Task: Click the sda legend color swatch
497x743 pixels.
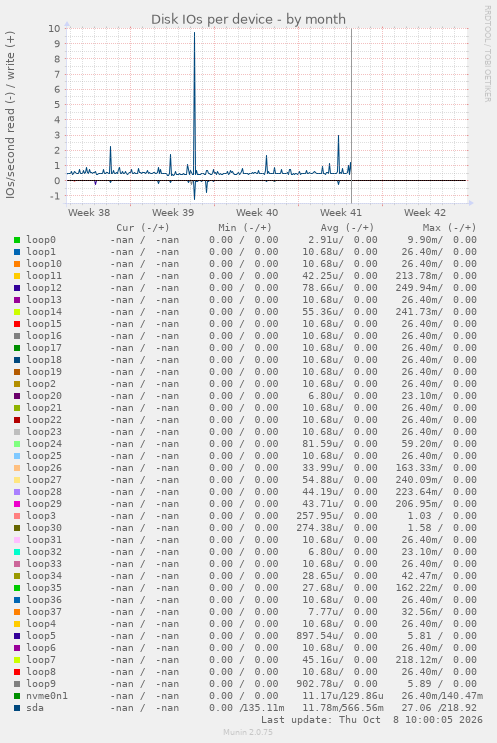Action: 17,708
